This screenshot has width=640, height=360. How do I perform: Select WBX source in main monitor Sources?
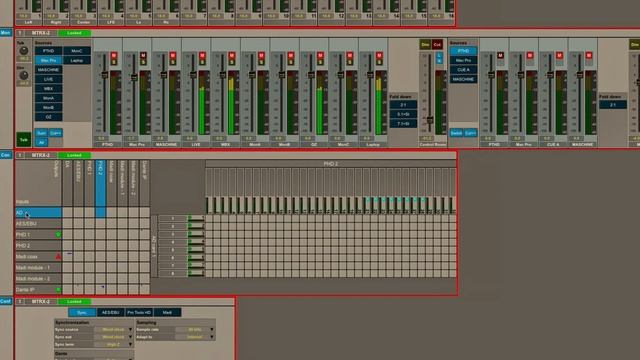[49, 89]
